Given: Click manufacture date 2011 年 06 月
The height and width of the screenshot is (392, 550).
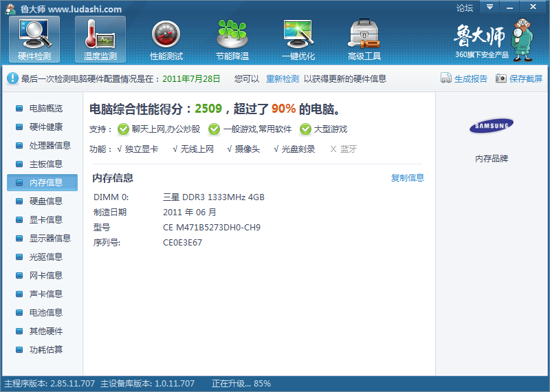Looking at the screenshot, I should (x=190, y=213).
